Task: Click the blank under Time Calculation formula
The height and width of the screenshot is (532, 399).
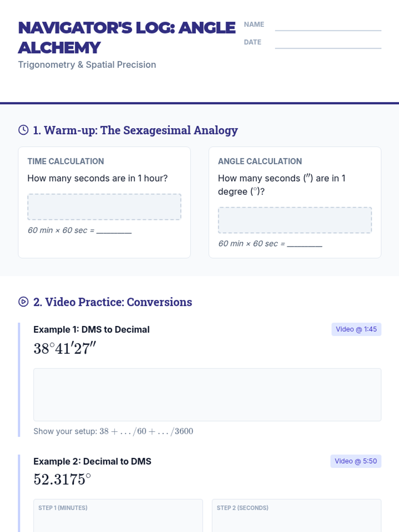Action: tap(114, 231)
